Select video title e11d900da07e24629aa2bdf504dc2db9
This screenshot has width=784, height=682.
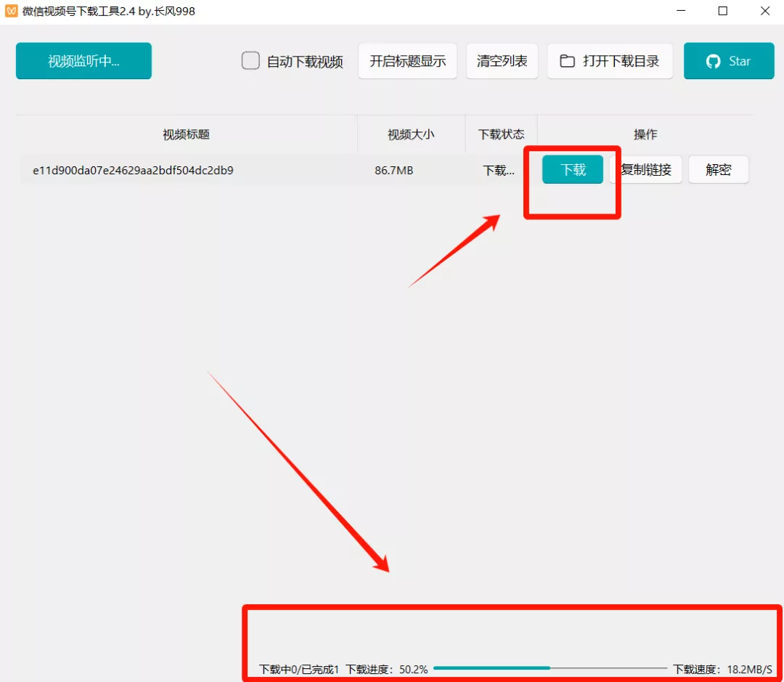pyautogui.click(x=133, y=170)
